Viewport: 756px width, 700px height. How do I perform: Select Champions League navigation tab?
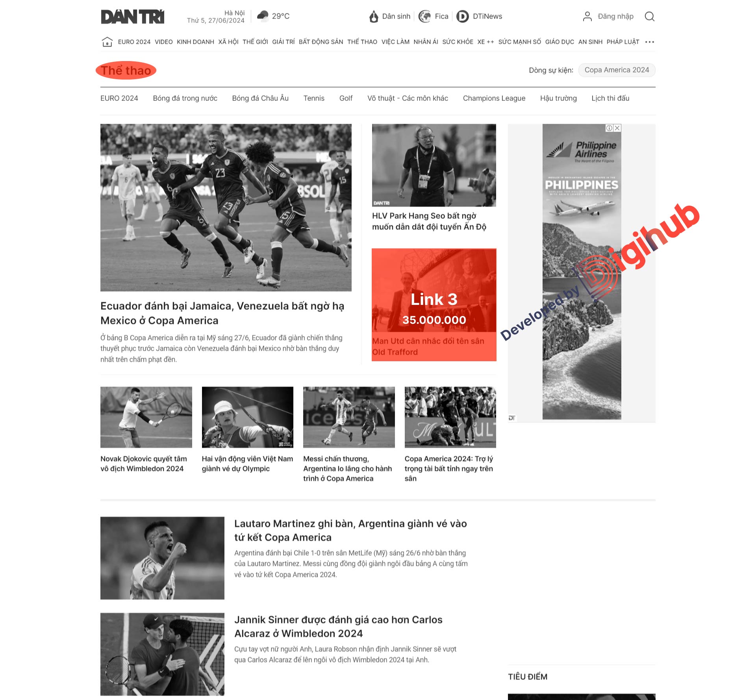pos(493,98)
